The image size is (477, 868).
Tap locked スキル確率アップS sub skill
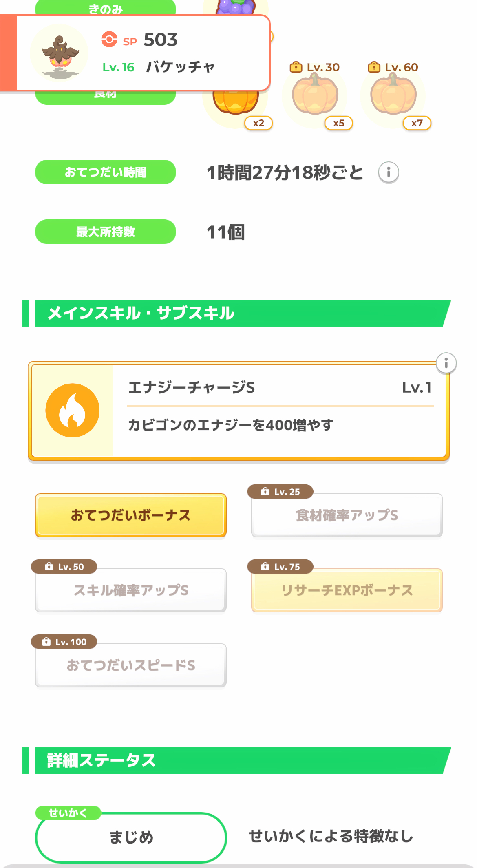coord(131,590)
